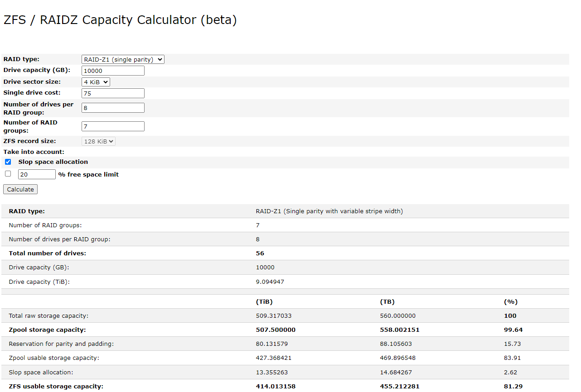This screenshot has width=581, height=392.
Task: Enable the % free space limit checkbox
Action: pyautogui.click(x=8, y=173)
